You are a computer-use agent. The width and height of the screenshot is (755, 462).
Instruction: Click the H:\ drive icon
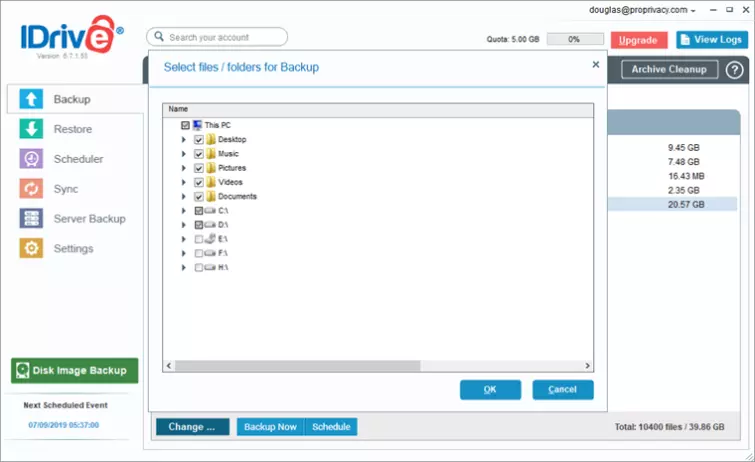click(x=210, y=267)
